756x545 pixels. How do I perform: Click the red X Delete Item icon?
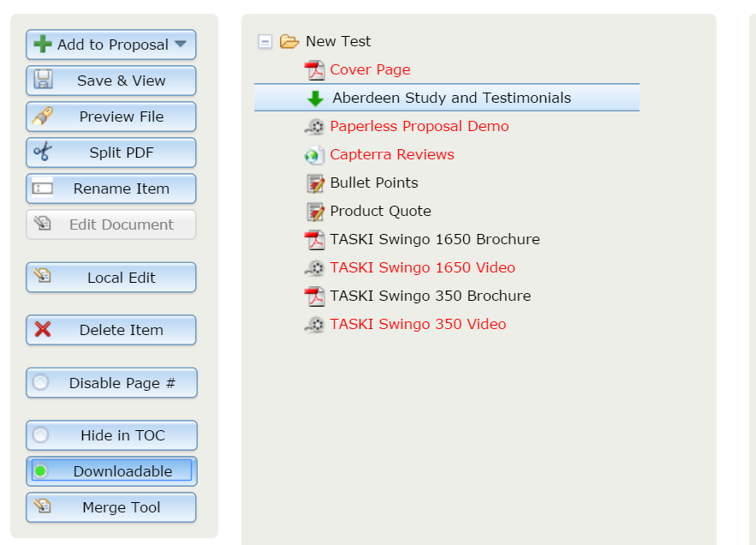tap(43, 330)
